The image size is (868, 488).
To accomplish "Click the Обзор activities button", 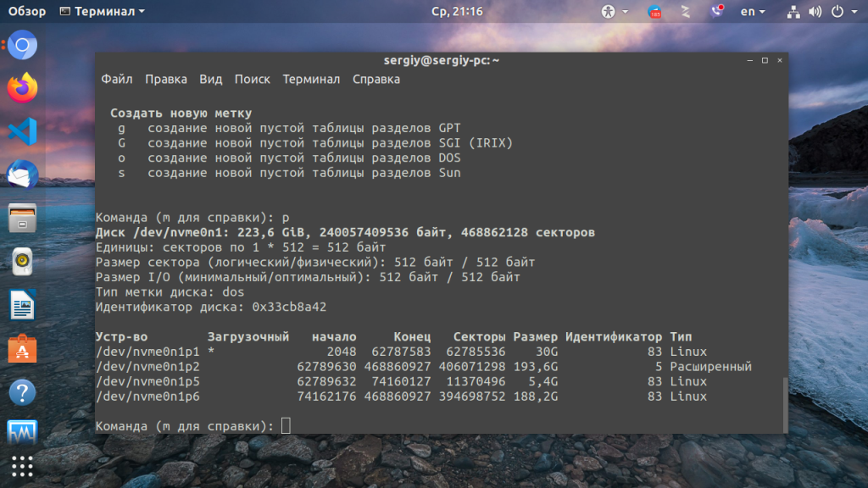I will click(27, 12).
